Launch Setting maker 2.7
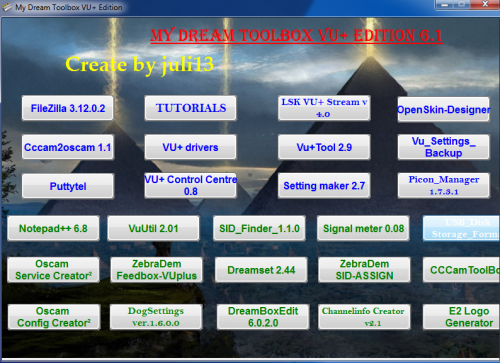 (324, 186)
